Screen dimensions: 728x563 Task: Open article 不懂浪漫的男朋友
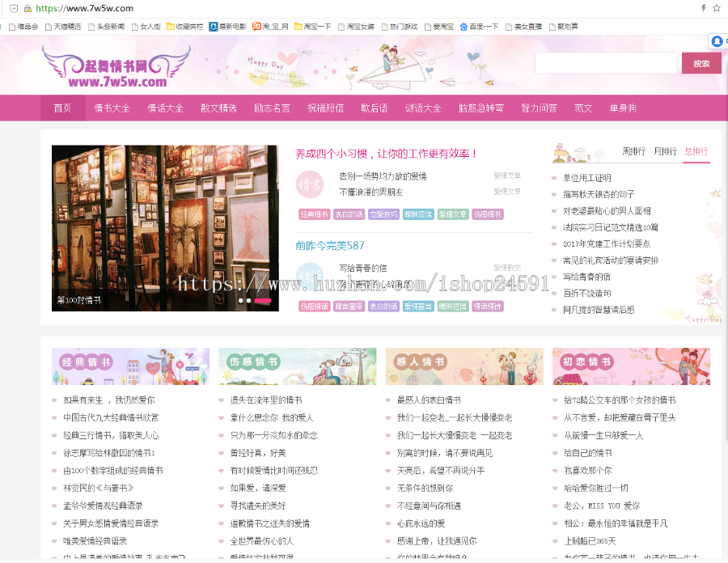(x=371, y=193)
